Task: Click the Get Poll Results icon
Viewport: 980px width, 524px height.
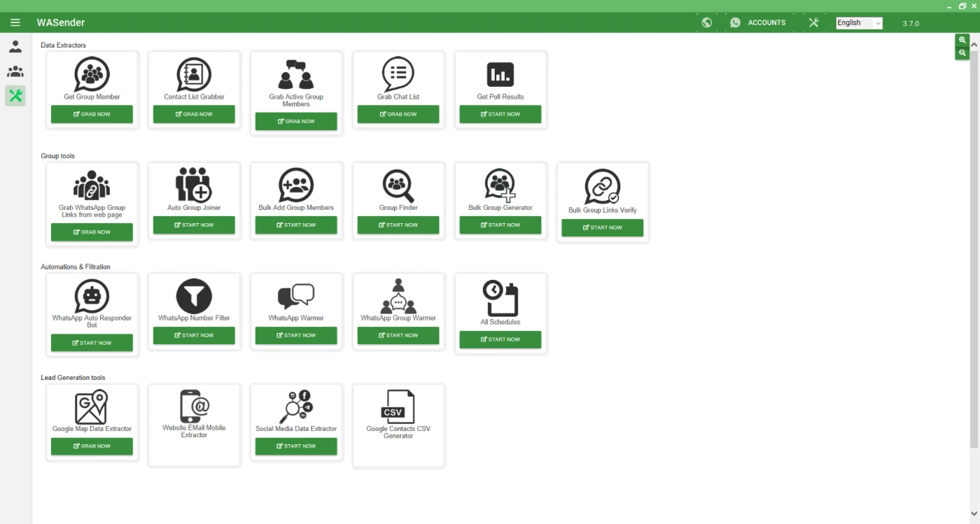Action: 500,75
